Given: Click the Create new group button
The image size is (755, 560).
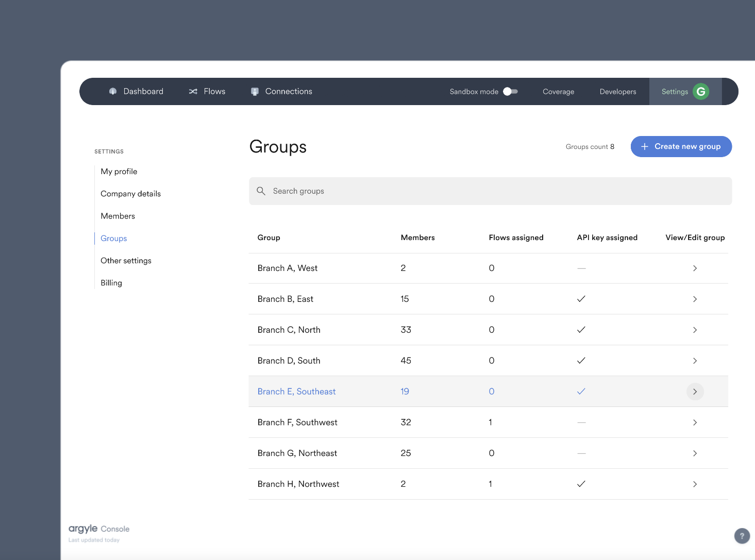Looking at the screenshot, I should 681,146.
